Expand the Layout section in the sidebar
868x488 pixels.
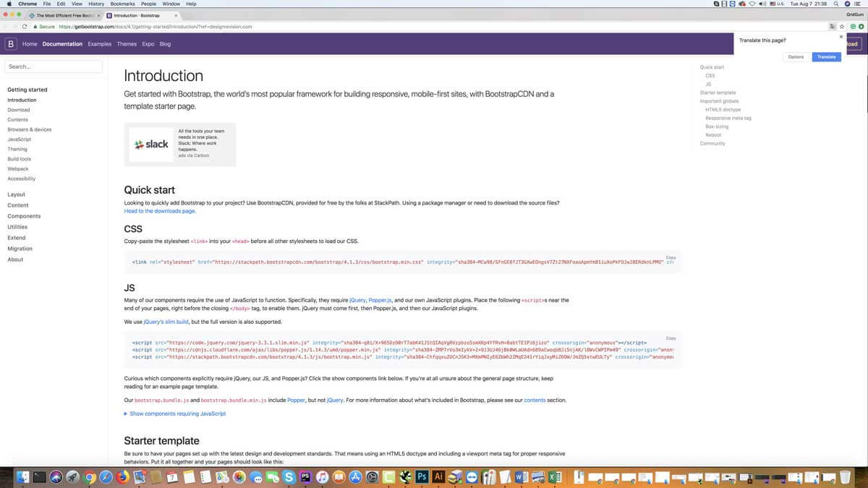16,194
